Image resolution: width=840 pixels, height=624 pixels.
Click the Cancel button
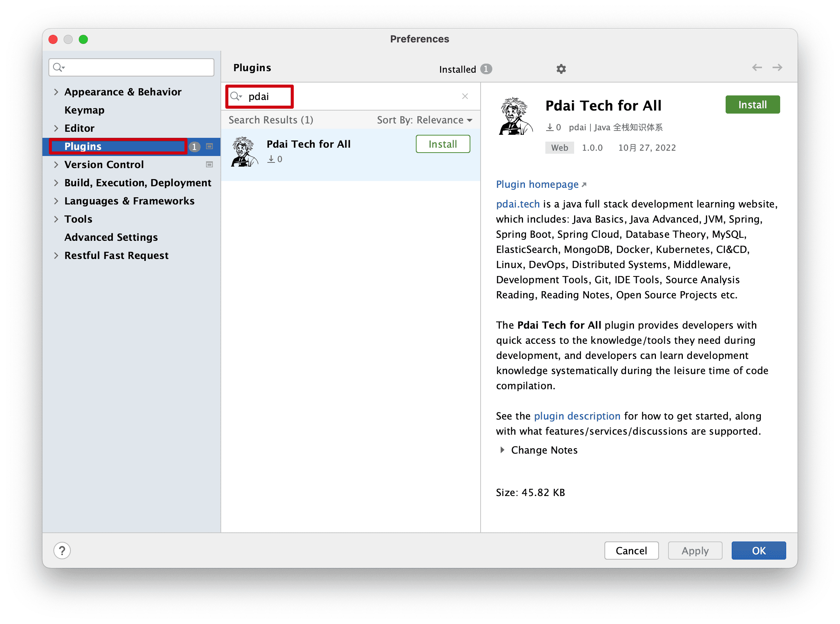pyautogui.click(x=631, y=551)
